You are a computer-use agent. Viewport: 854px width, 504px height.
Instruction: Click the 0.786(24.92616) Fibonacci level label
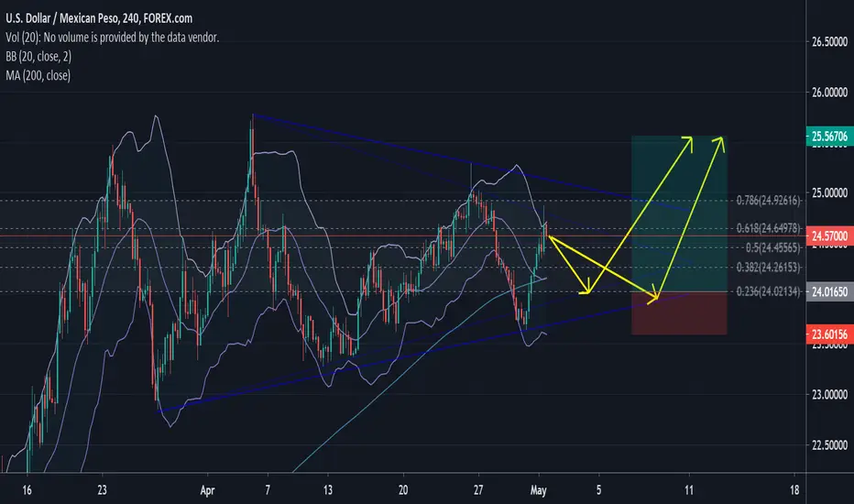click(769, 201)
